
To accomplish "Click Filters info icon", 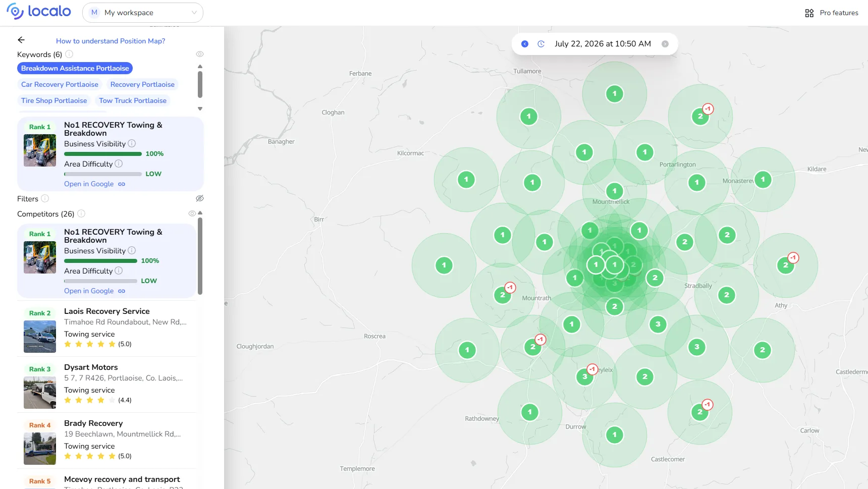I will (x=45, y=198).
